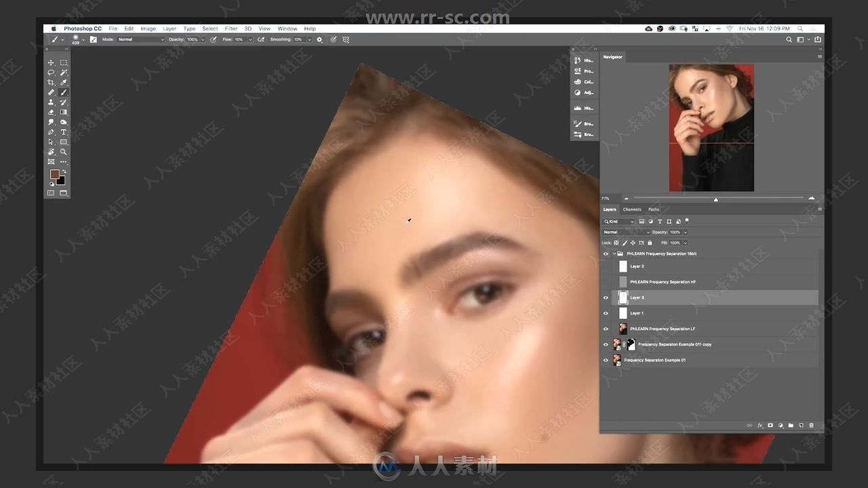This screenshot has width=868, height=488.
Task: Click Navigator zoom slider handle
Action: (x=715, y=199)
